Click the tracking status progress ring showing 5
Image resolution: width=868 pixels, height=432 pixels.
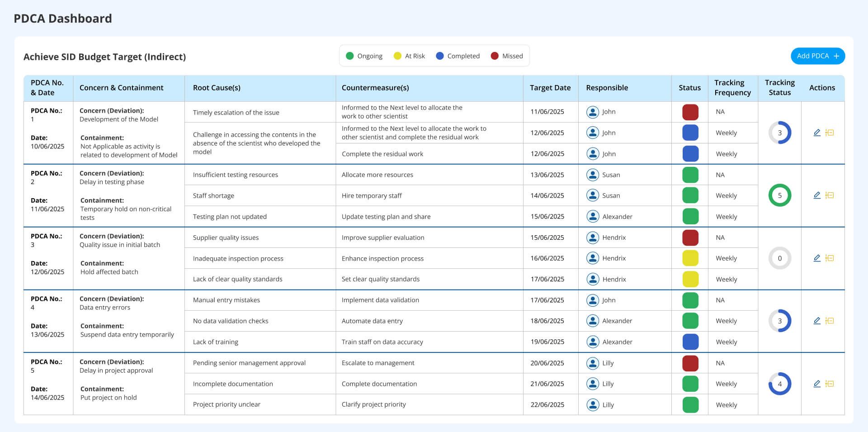coord(779,195)
